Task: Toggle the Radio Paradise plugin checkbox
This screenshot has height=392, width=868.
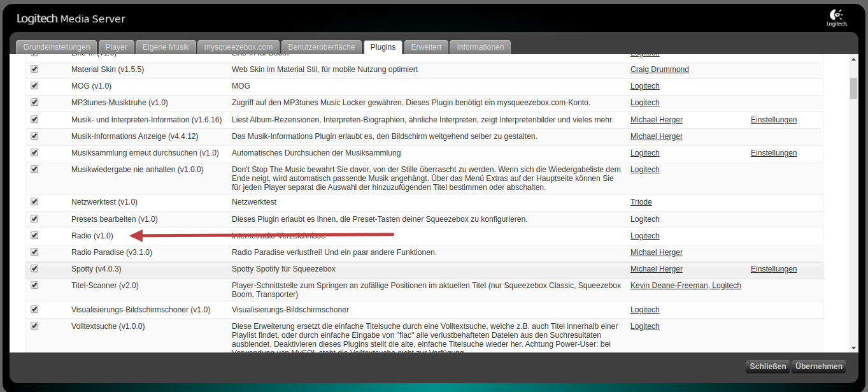Action: (34, 252)
